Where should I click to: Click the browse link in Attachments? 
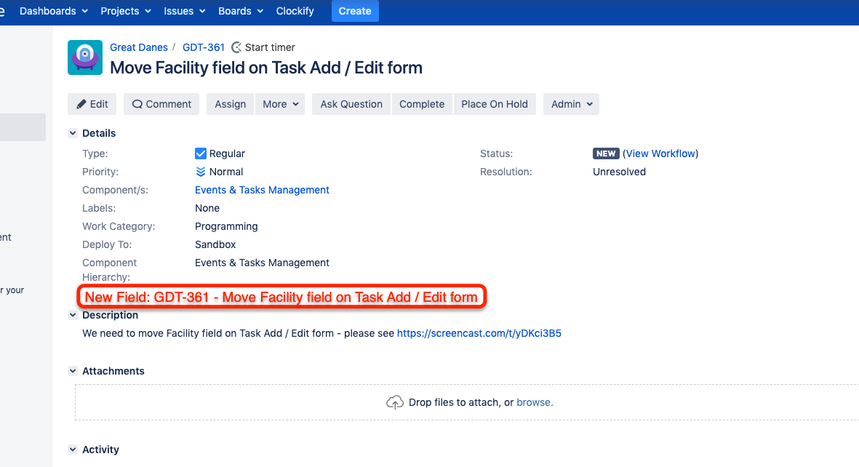(x=535, y=402)
